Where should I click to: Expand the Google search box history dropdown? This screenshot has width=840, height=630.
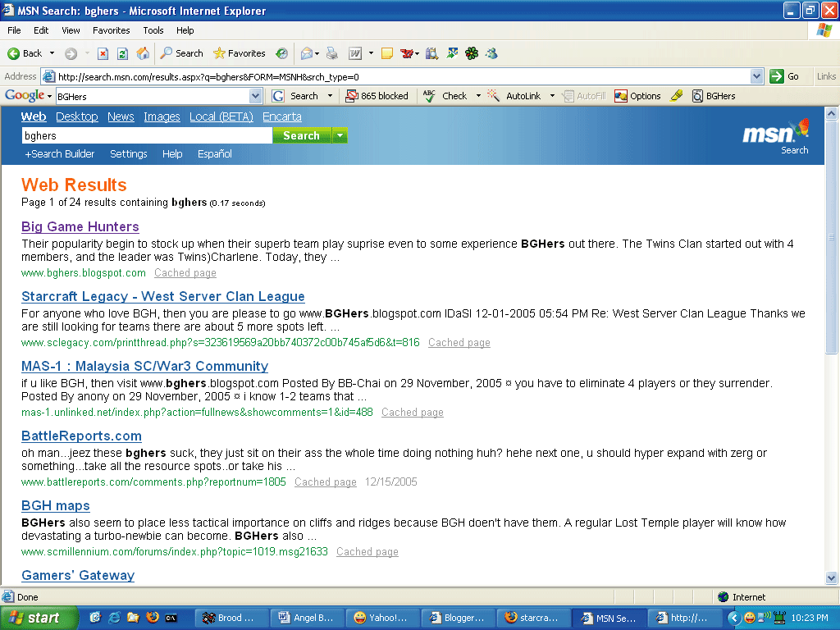(x=255, y=97)
